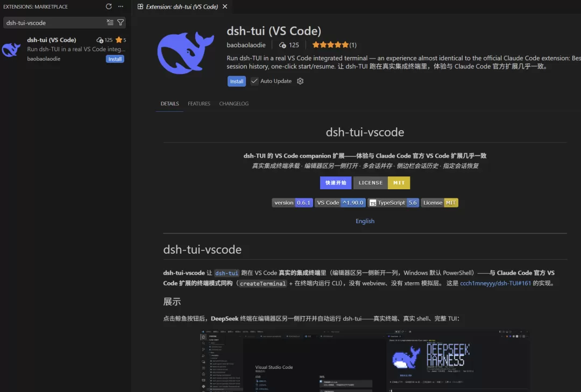
Task: Click the TypeScript 5.6 badge
Action: pyautogui.click(x=393, y=203)
